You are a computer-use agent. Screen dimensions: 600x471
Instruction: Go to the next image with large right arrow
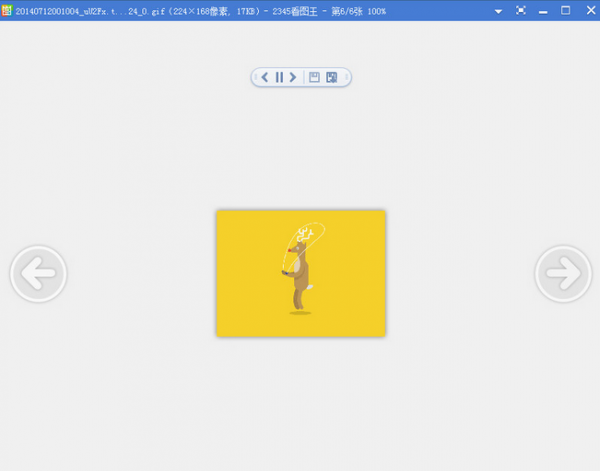[563, 274]
